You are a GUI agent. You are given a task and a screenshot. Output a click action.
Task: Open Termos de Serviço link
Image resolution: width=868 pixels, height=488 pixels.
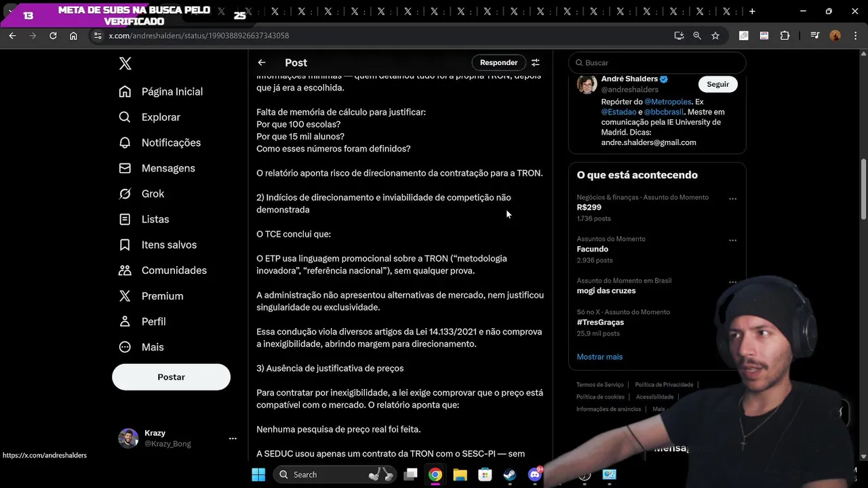click(x=599, y=385)
